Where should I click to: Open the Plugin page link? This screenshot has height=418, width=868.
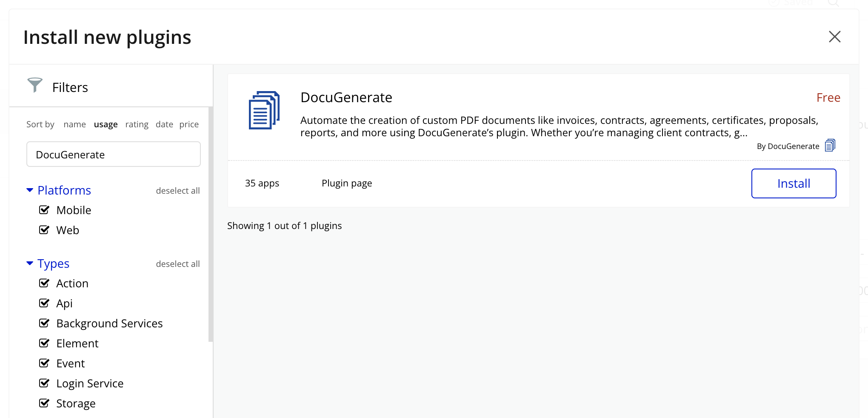(346, 183)
